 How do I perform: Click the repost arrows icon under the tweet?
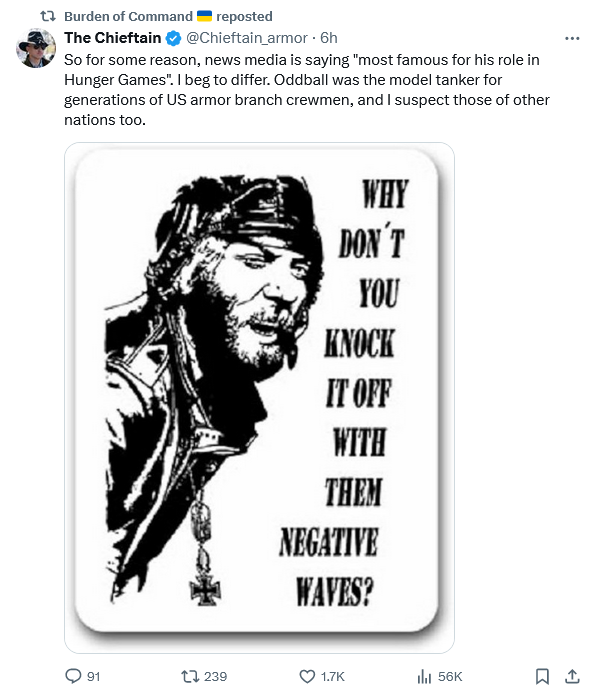click(189, 677)
